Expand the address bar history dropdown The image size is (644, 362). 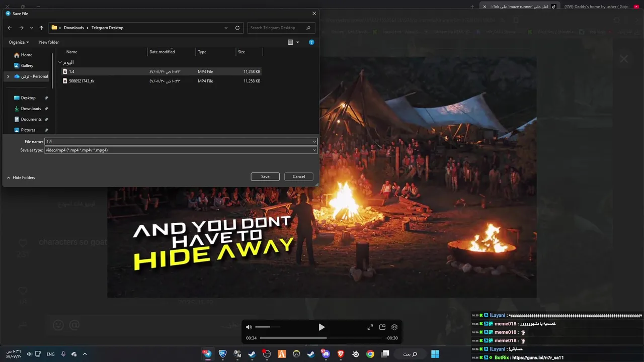[227, 28]
